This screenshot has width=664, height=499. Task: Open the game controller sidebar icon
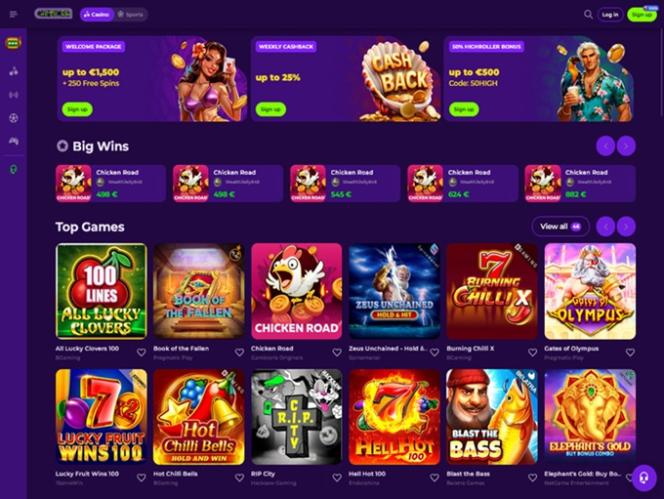[14, 141]
